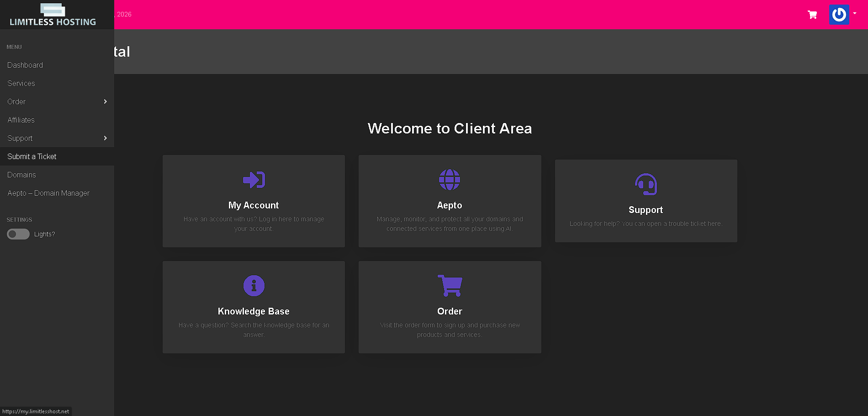Open Services in sidebar menu
The width and height of the screenshot is (868, 416).
[21, 83]
